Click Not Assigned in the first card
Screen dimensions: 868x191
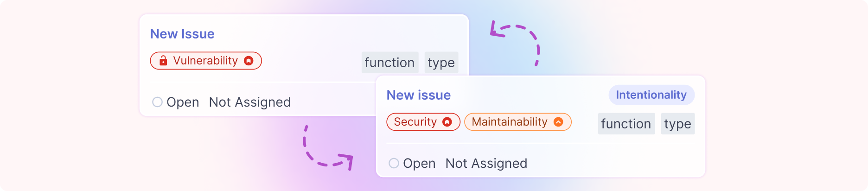tap(250, 102)
